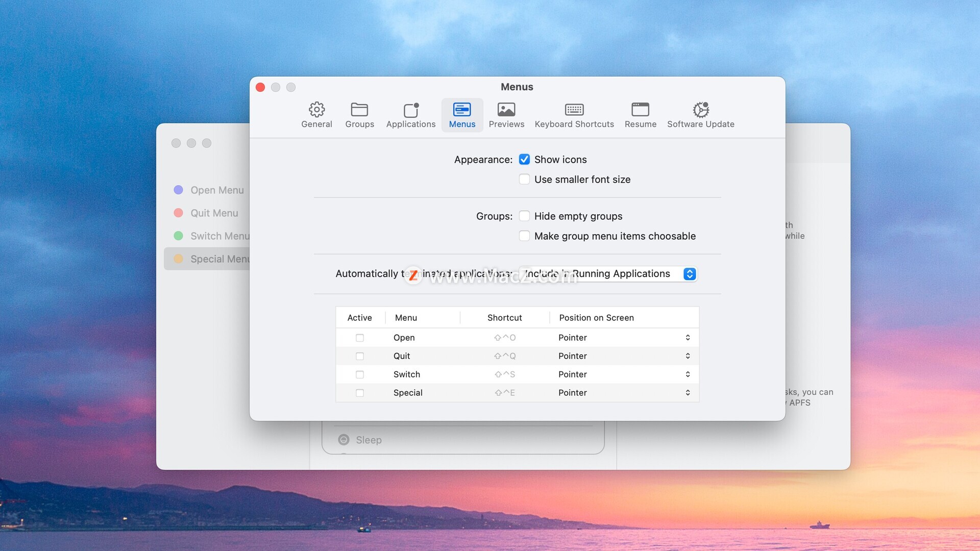Open the General preferences gear icon
The image size is (980, 551).
coord(316,110)
